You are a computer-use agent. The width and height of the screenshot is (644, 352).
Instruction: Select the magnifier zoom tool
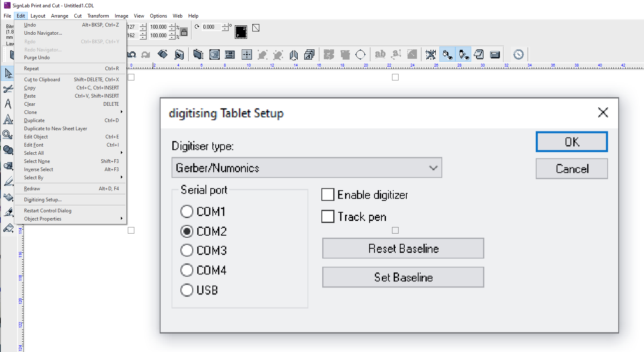(x=8, y=134)
